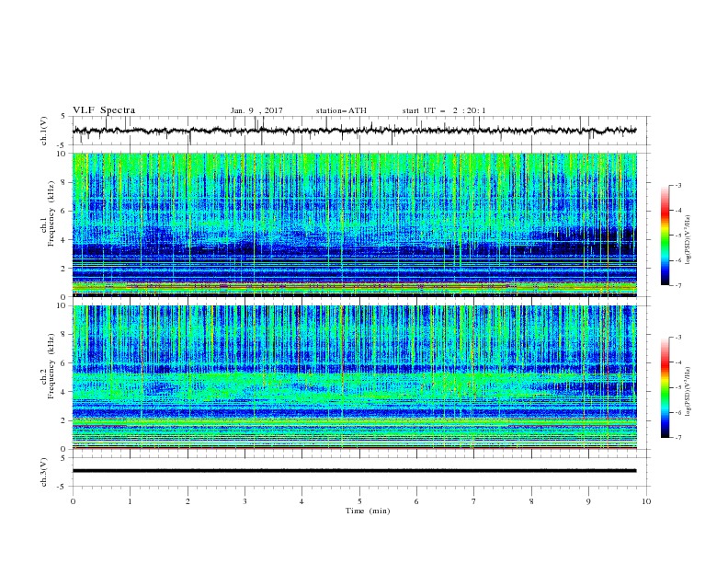Click the "8" kHz tick on ch.1 frequency axis
728x563 pixels.
(x=63, y=182)
